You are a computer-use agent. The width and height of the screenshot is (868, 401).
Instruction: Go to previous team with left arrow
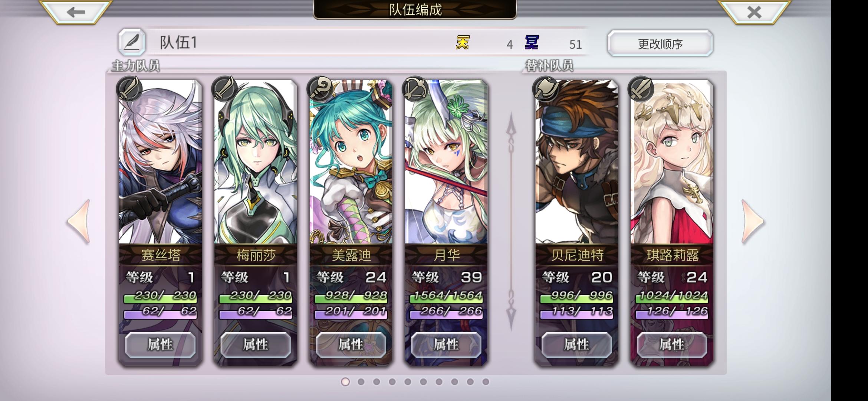79,222
